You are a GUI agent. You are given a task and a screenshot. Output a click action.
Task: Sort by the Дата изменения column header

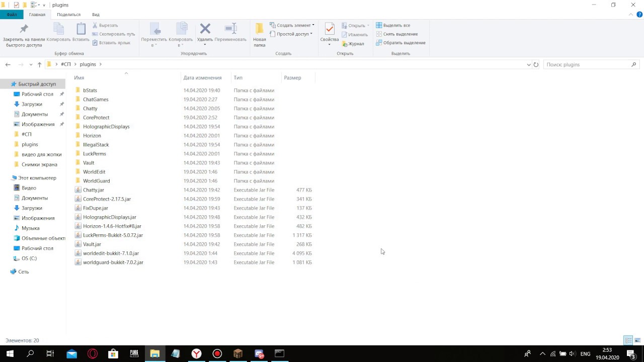pyautogui.click(x=202, y=78)
